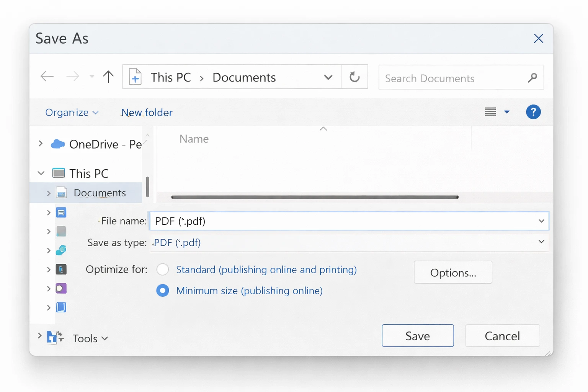Select the teal globe tree icon

click(61, 250)
